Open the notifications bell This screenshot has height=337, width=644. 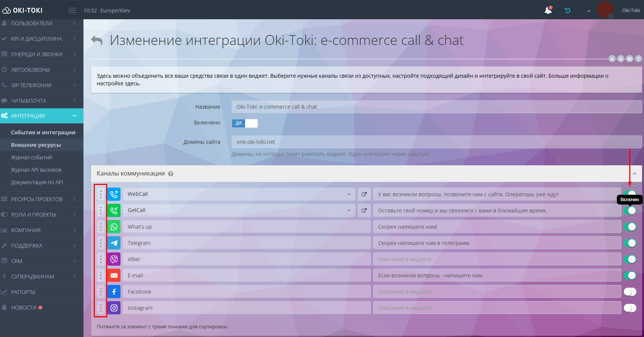pos(548,10)
